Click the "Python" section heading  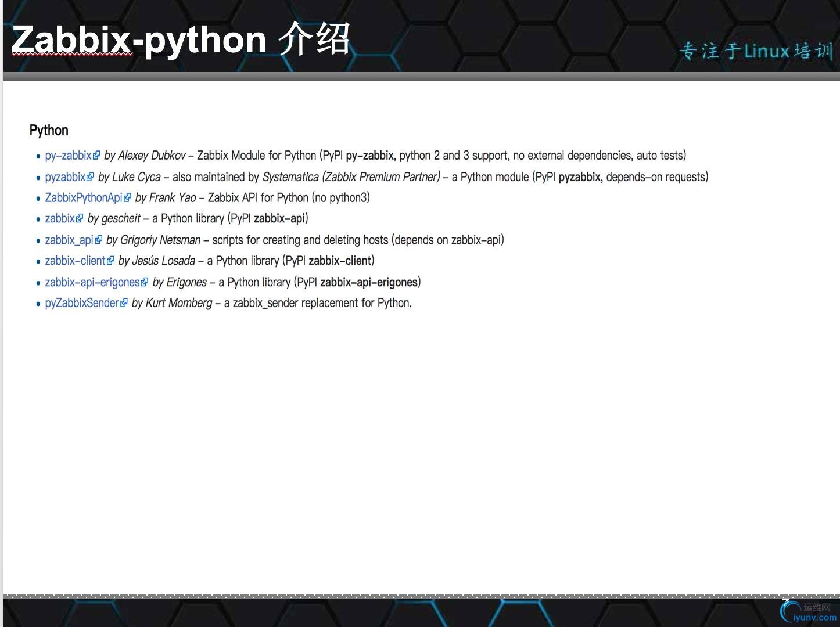click(49, 130)
